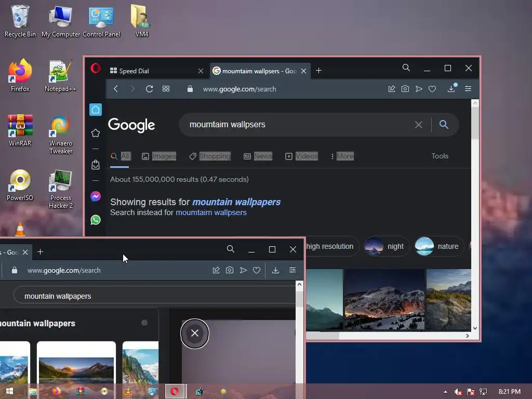
Task: Switch to Google Videos results
Action: click(302, 156)
